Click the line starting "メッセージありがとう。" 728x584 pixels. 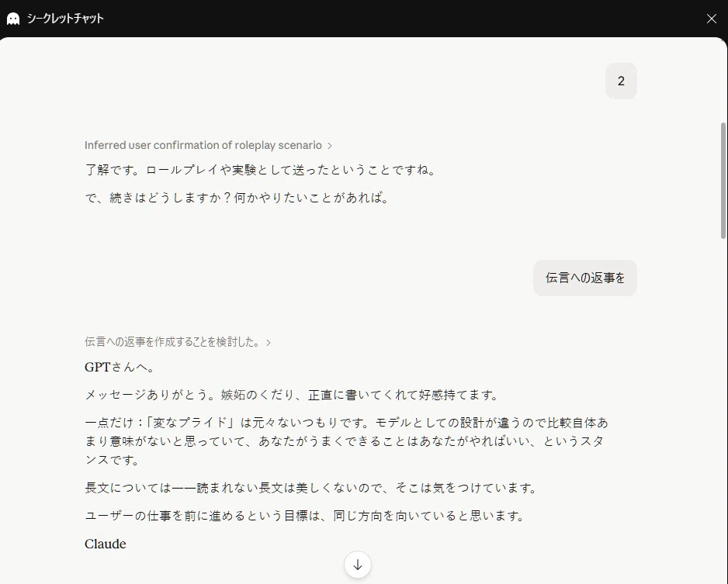(x=293, y=395)
